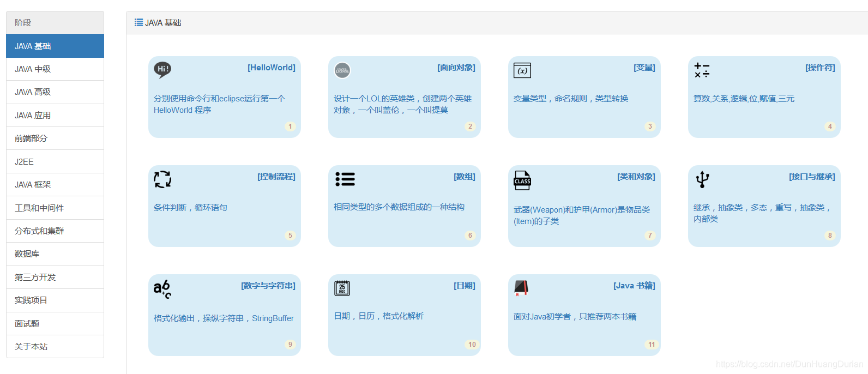Click the red book icon
This screenshot has width=868, height=374.
[x=521, y=288]
